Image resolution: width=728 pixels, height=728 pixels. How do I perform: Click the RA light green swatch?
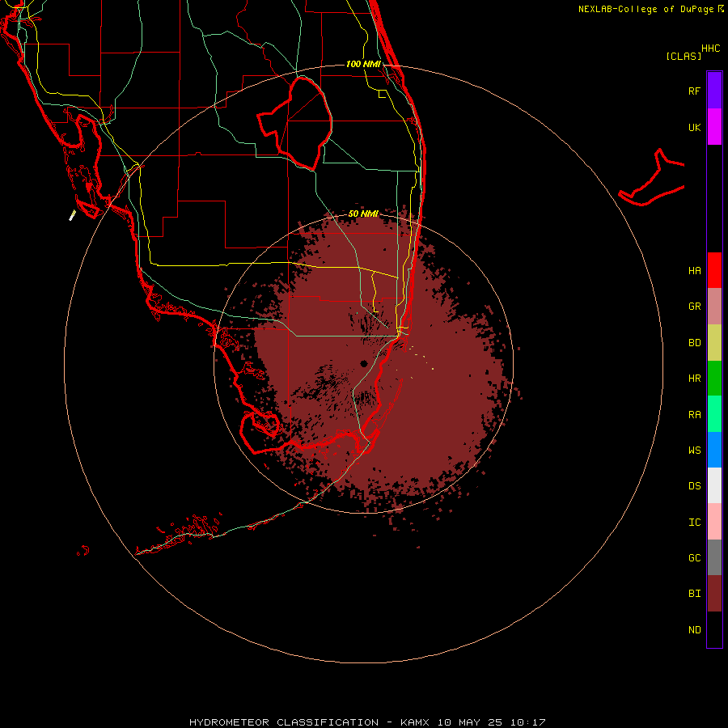714,414
